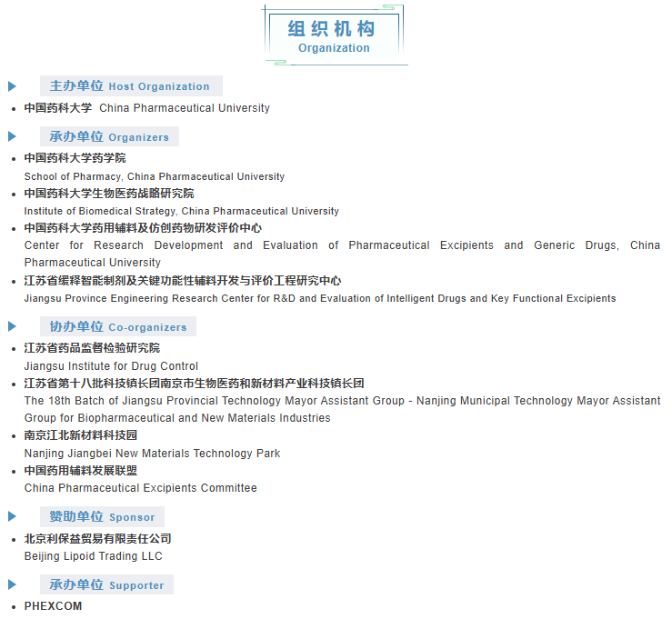Click the triangle icon beside Supporter heading

click(x=13, y=584)
